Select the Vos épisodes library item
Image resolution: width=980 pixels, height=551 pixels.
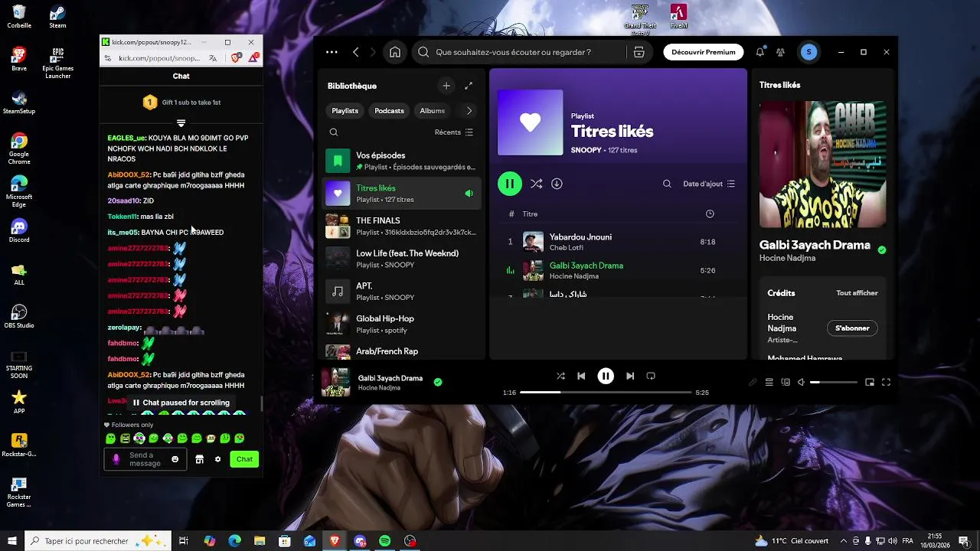point(403,161)
